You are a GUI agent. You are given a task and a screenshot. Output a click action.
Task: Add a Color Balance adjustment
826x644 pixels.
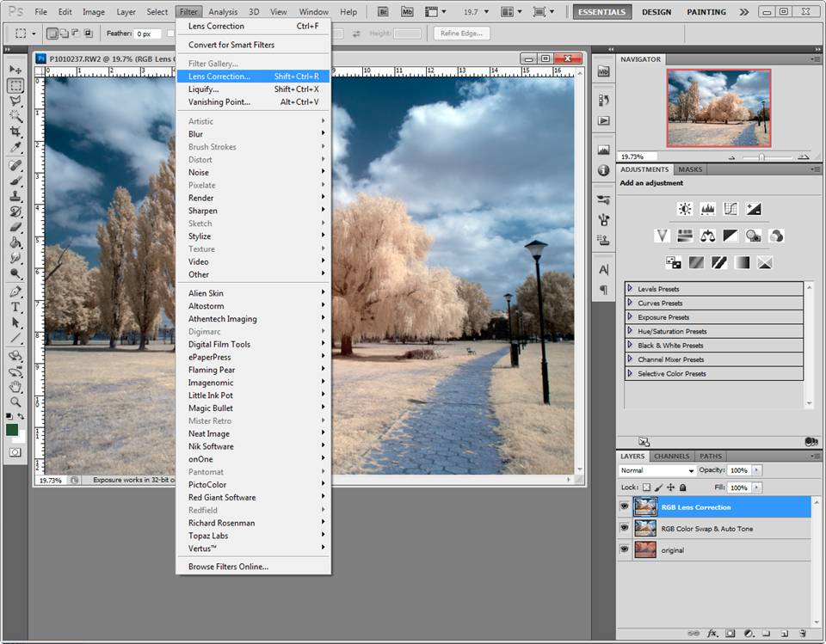tap(708, 235)
